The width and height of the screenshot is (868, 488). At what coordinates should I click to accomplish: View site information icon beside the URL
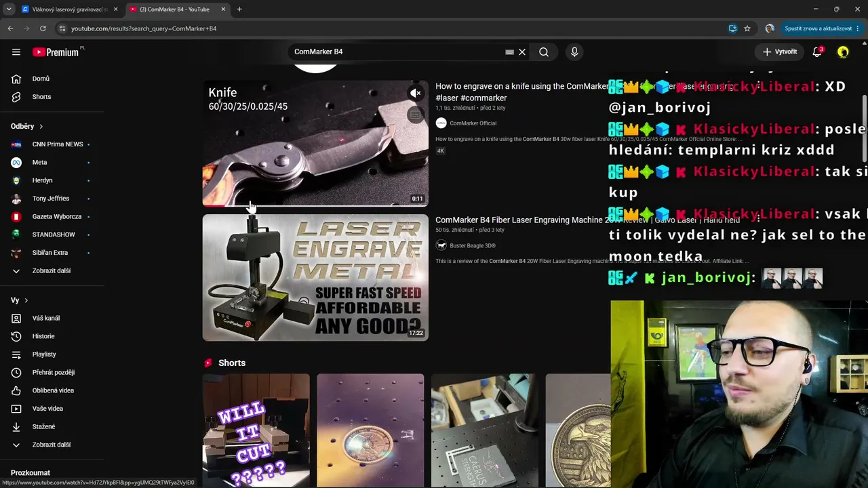(62, 28)
